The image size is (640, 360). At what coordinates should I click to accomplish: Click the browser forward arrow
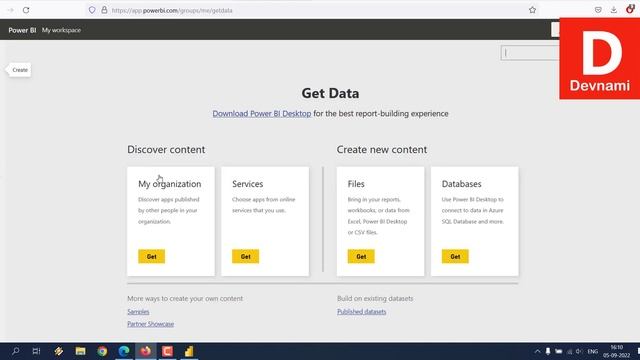tap(10, 10)
